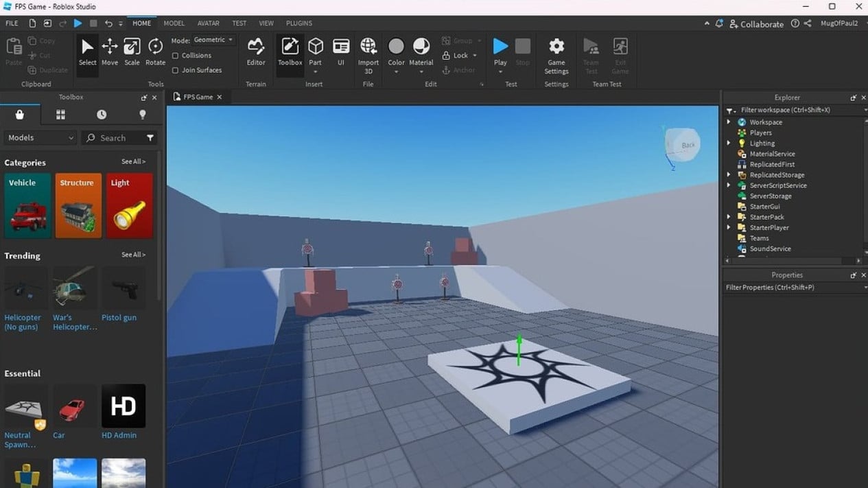Switch to Toolbox Creations lightbulb tab
This screenshot has width=868, height=488.
(143, 115)
